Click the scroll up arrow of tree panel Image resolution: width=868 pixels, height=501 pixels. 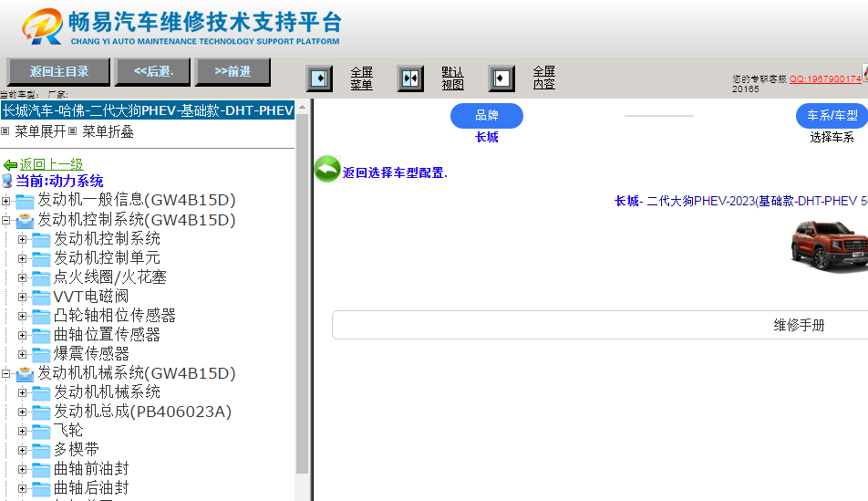click(x=303, y=107)
